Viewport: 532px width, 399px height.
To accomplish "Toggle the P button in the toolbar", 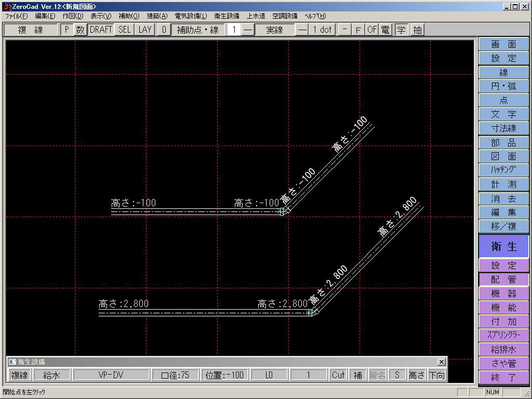I will (x=66, y=30).
